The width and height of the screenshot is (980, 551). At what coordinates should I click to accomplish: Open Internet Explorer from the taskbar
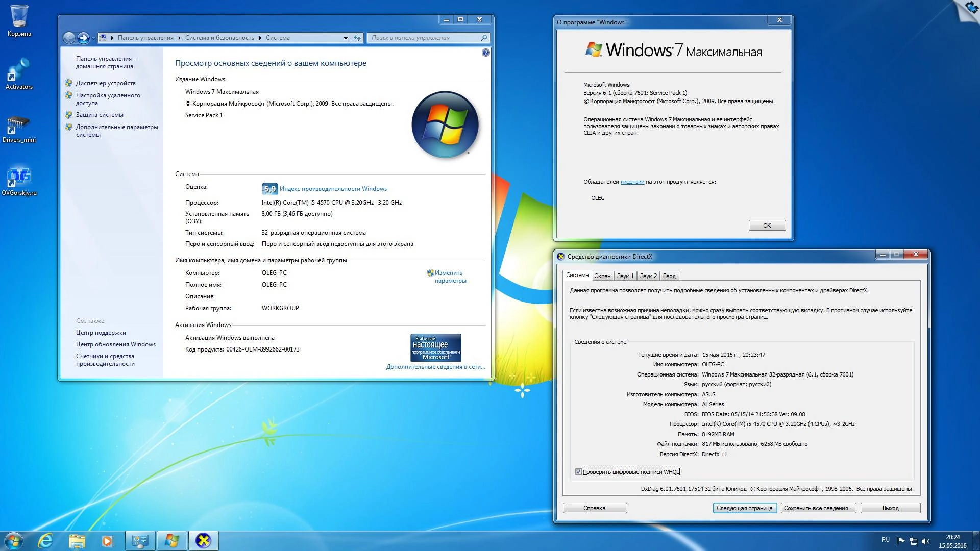[x=45, y=540]
